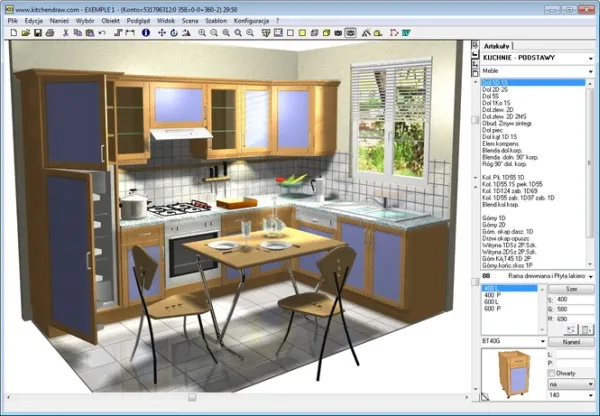Click the white square view icon

coord(290,33)
